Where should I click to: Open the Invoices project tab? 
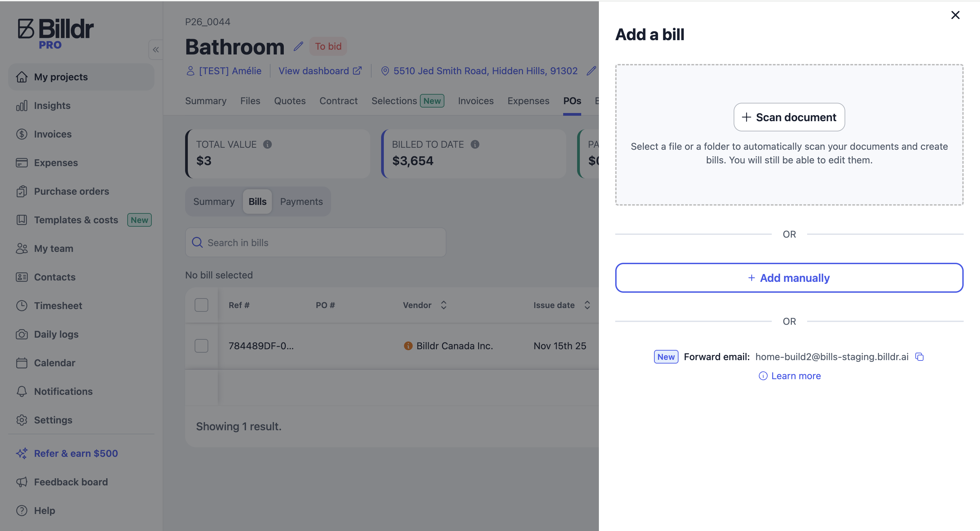point(476,101)
